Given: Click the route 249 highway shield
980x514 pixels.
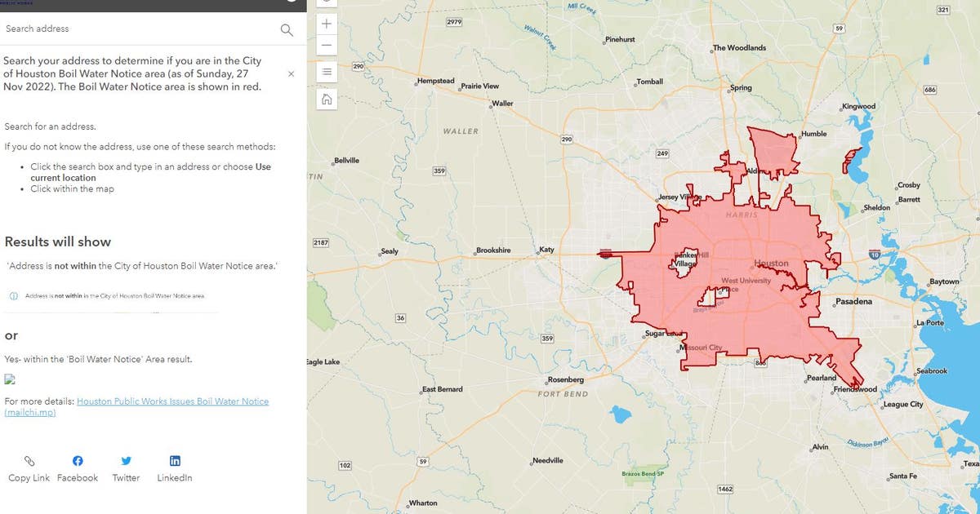Looking at the screenshot, I should coord(663,153).
